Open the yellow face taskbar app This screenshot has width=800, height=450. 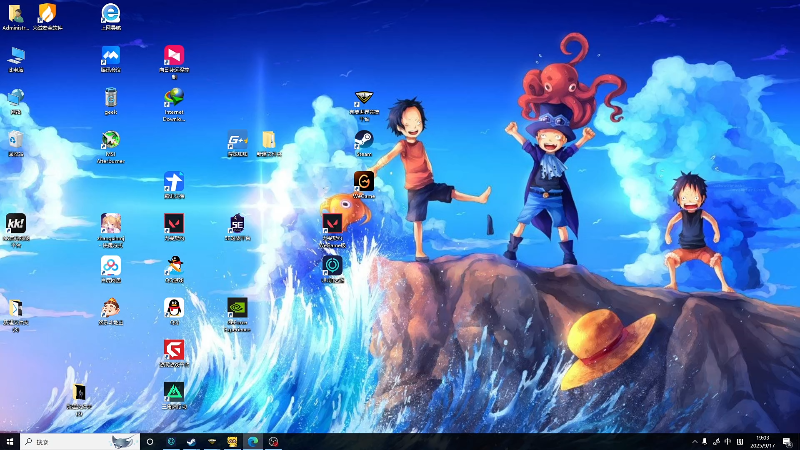click(x=232, y=441)
